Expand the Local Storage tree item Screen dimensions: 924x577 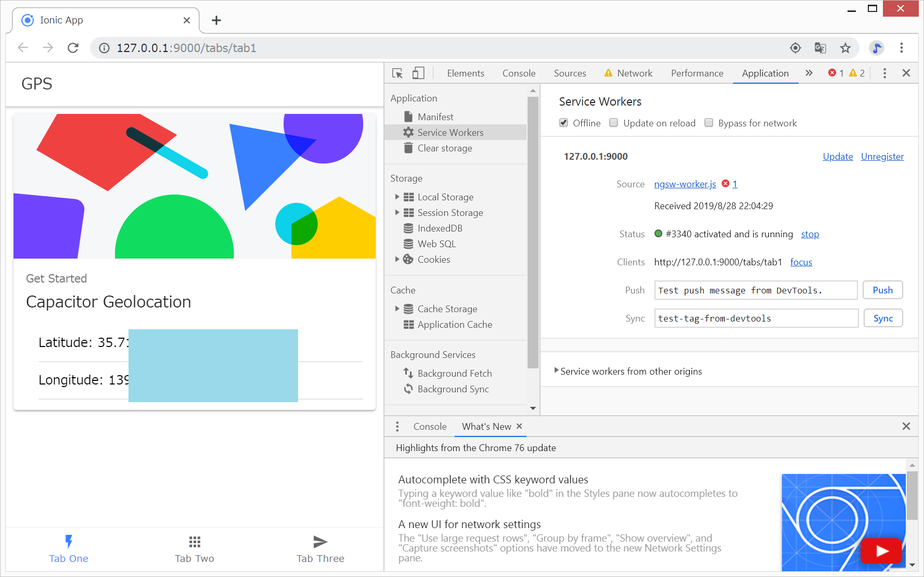[397, 197]
